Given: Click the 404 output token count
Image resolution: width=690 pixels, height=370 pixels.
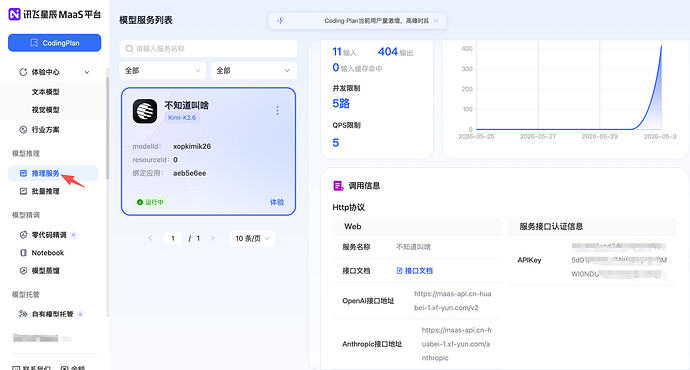Looking at the screenshot, I should (388, 51).
